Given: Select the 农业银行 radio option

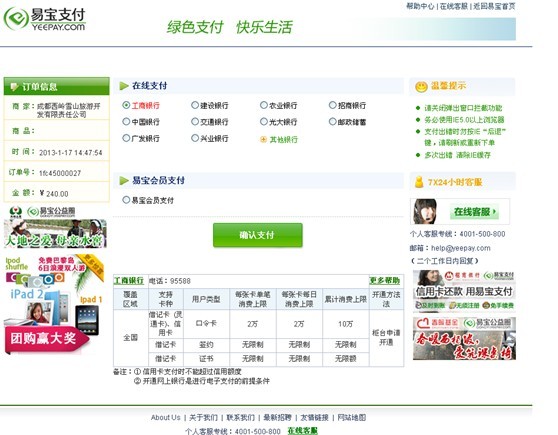Looking at the screenshot, I should 263,105.
